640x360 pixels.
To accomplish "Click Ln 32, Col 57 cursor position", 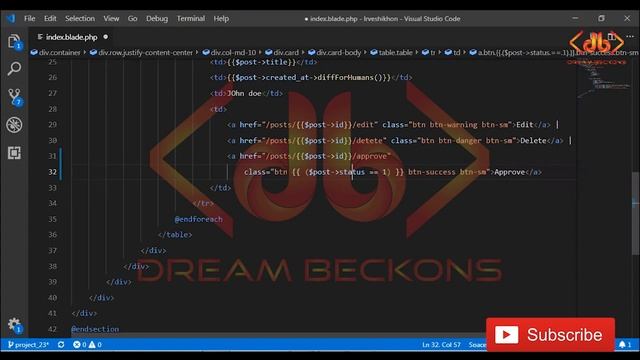I will click(x=441, y=345).
